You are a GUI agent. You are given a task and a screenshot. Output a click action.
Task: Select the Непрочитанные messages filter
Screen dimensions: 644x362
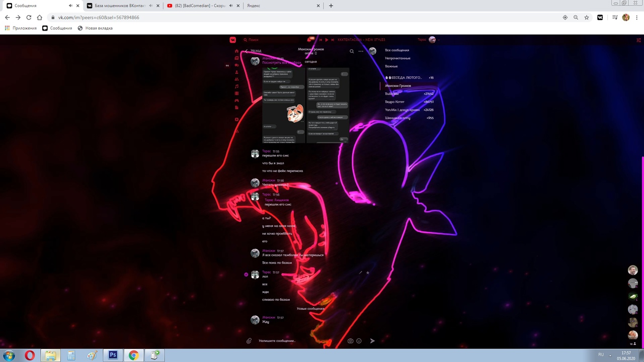397,58
